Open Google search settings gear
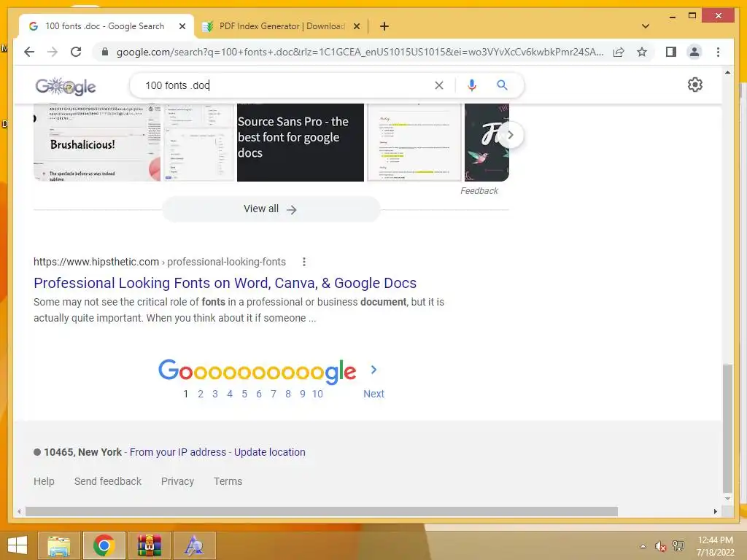Screen dimensions: 747x560 click(694, 85)
